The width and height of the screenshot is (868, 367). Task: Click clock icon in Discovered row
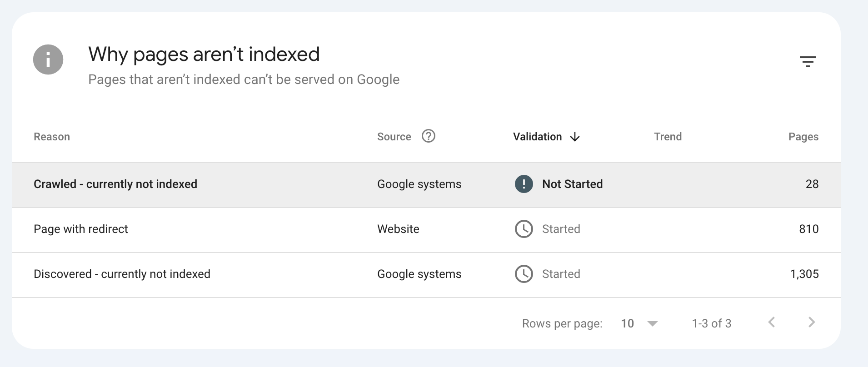click(x=524, y=274)
